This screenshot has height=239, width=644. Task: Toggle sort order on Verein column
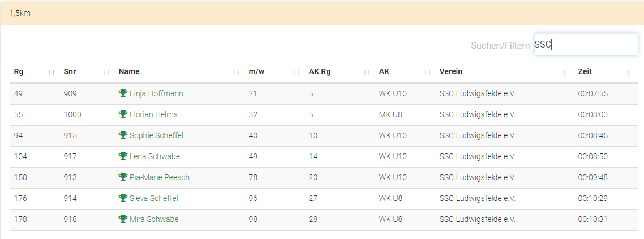[566, 72]
